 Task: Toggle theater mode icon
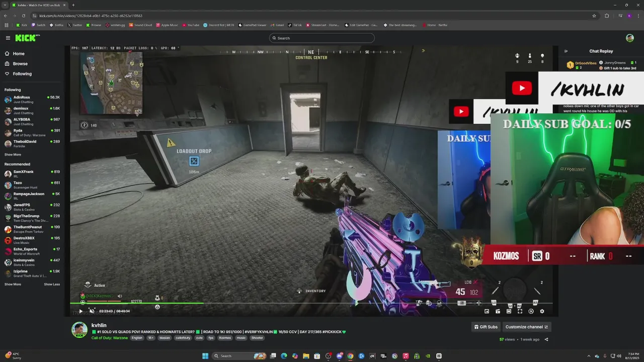pos(509,311)
